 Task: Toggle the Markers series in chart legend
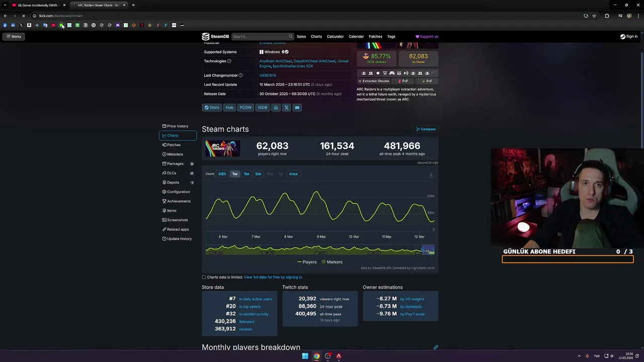click(x=332, y=262)
